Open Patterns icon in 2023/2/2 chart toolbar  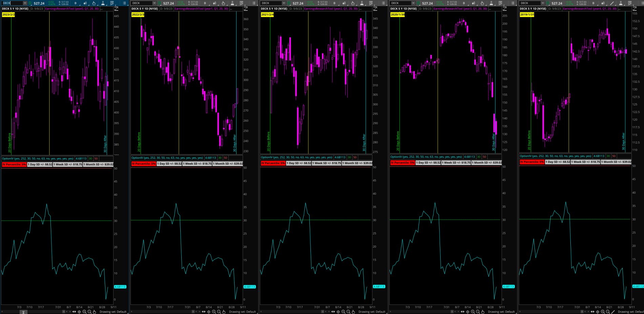tap(112, 3)
